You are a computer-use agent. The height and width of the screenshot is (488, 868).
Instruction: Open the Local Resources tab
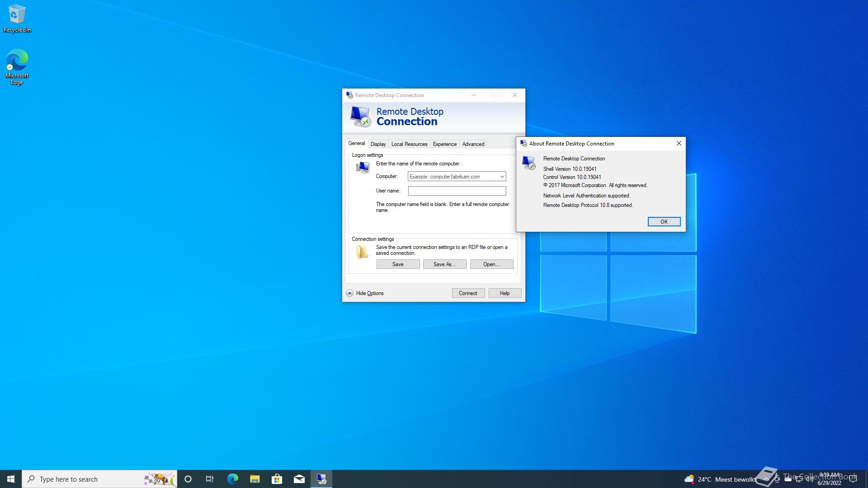pyautogui.click(x=409, y=144)
